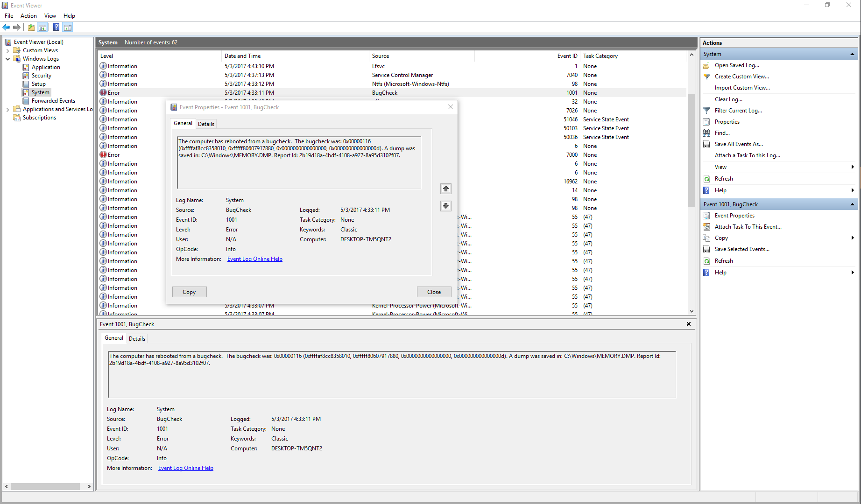Show previous event with the up arrow button
861x504 pixels.
[446, 189]
